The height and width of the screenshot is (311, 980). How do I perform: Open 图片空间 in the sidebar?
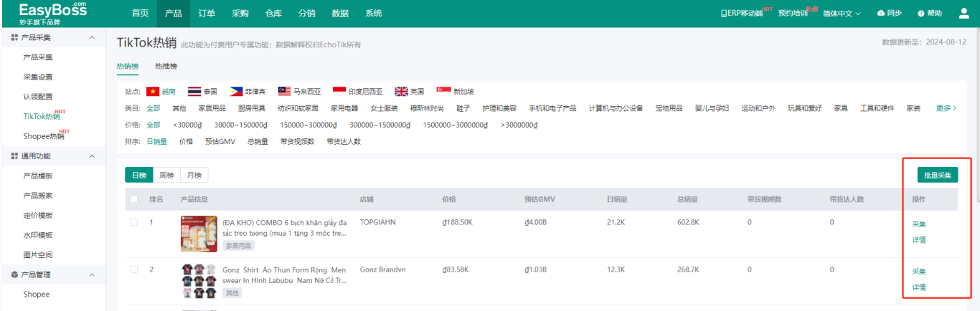click(x=38, y=254)
